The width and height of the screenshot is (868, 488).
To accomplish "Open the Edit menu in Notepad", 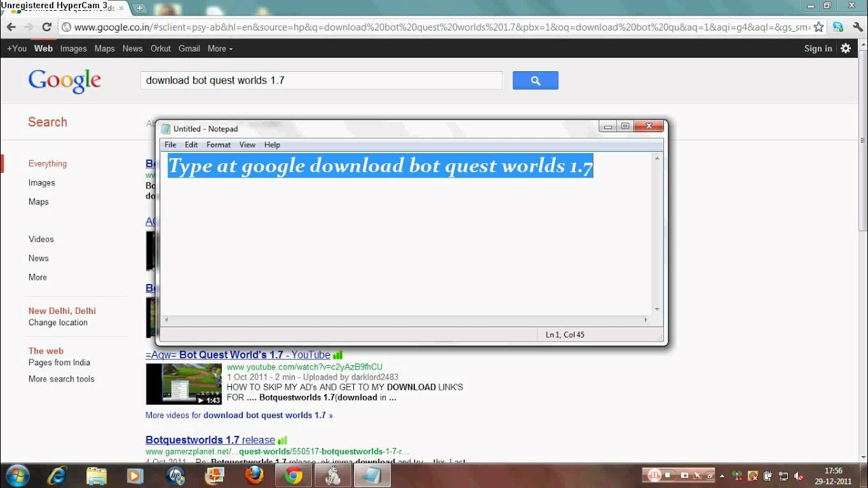I will pos(191,145).
